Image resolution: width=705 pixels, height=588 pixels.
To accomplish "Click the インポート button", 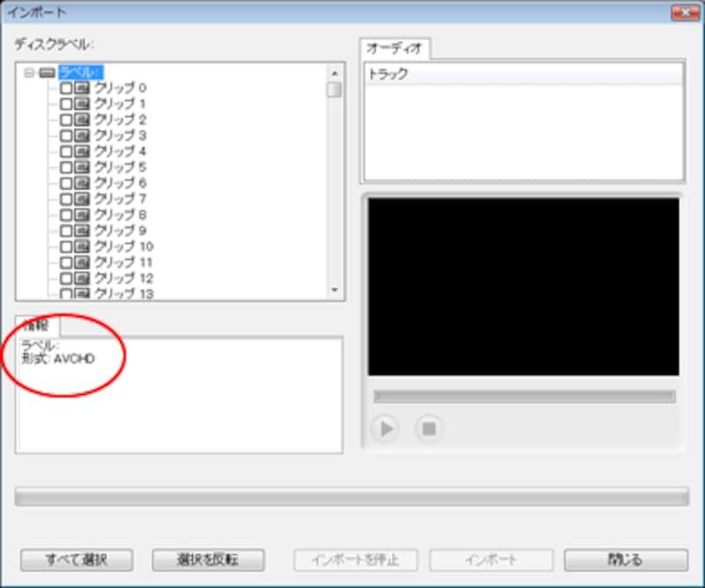I will click(x=491, y=560).
